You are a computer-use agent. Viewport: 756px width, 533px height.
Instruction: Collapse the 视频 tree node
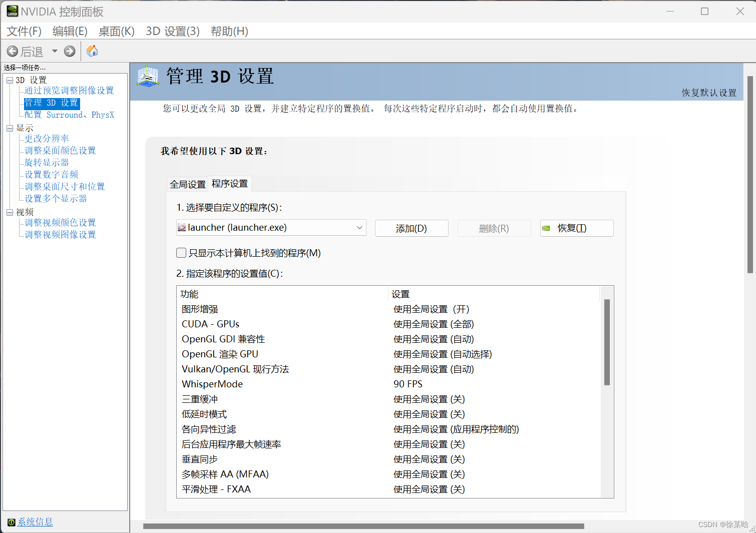click(x=10, y=212)
